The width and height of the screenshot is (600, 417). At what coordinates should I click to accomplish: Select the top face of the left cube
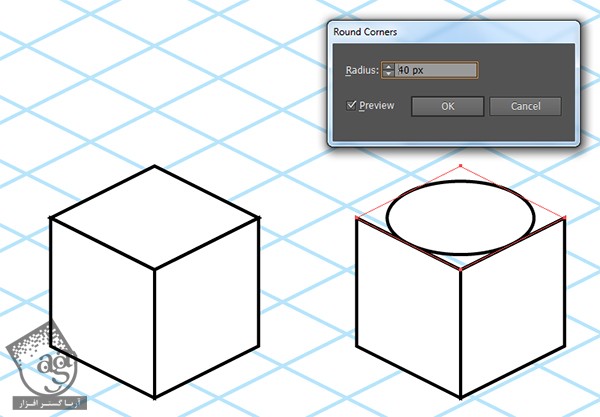tap(155, 217)
